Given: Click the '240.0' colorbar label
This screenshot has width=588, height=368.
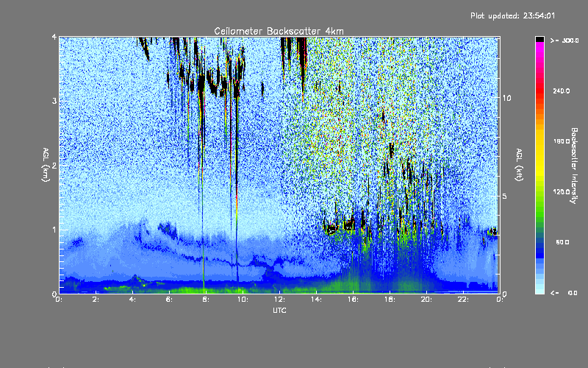Looking at the screenshot, I should (562, 91).
